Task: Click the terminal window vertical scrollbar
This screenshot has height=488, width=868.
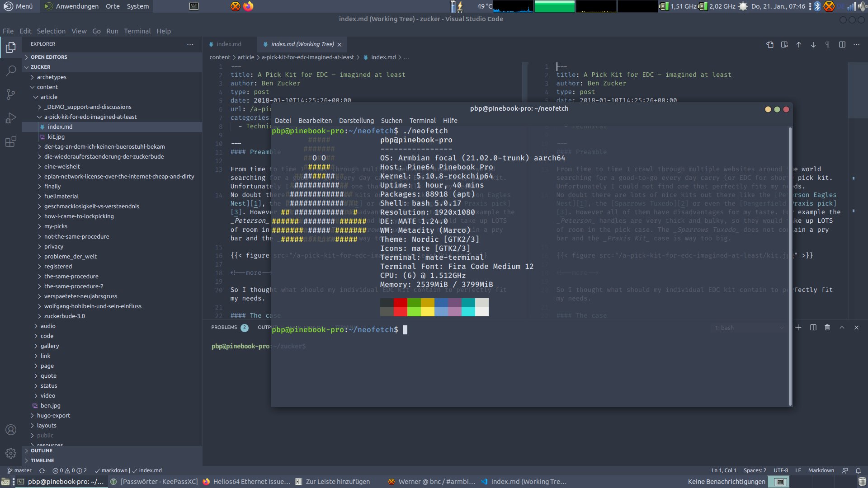Action: click(x=790, y=267)
